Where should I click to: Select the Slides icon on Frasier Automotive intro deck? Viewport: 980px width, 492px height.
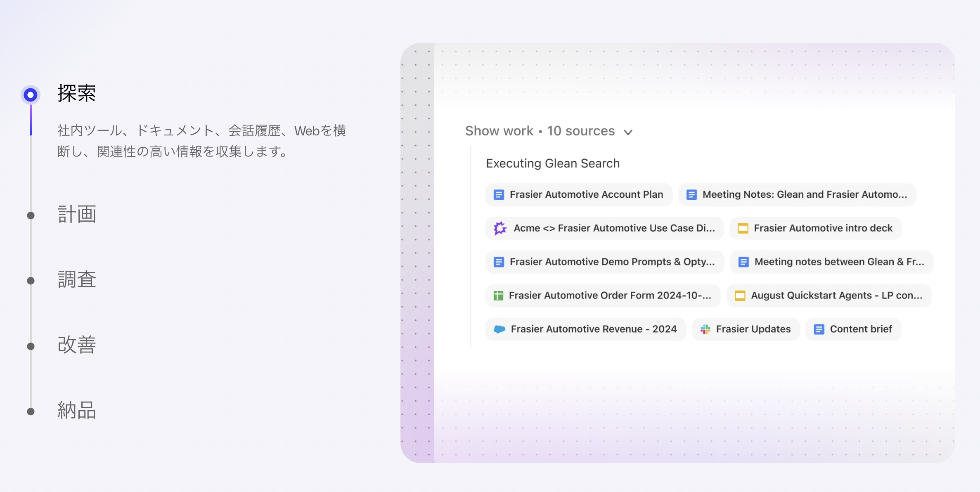click(743, 228)
